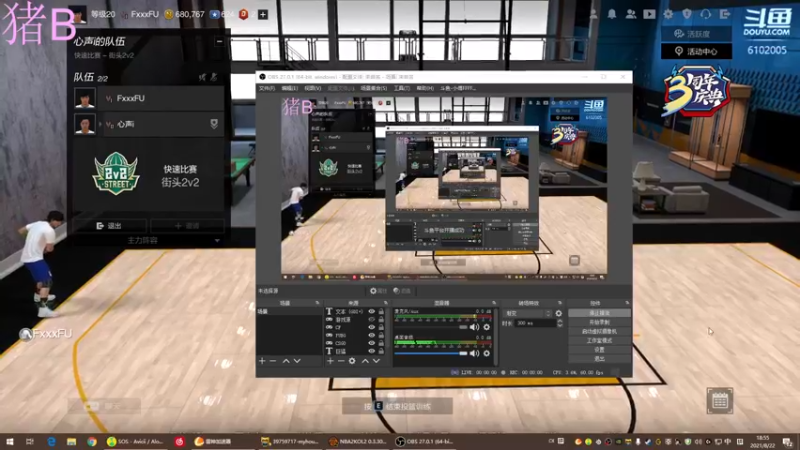Toggle visibility of last text source
This screenshot has height=450, width=800.
371,351
